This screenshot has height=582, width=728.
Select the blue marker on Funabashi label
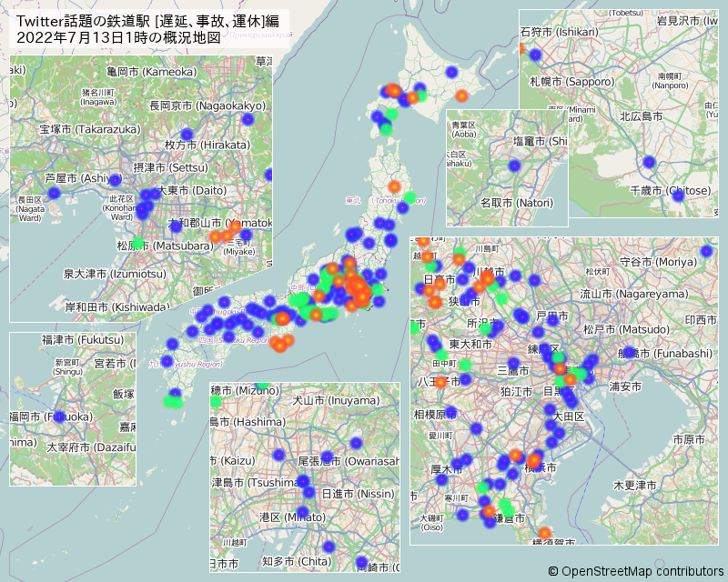[628, 352]
